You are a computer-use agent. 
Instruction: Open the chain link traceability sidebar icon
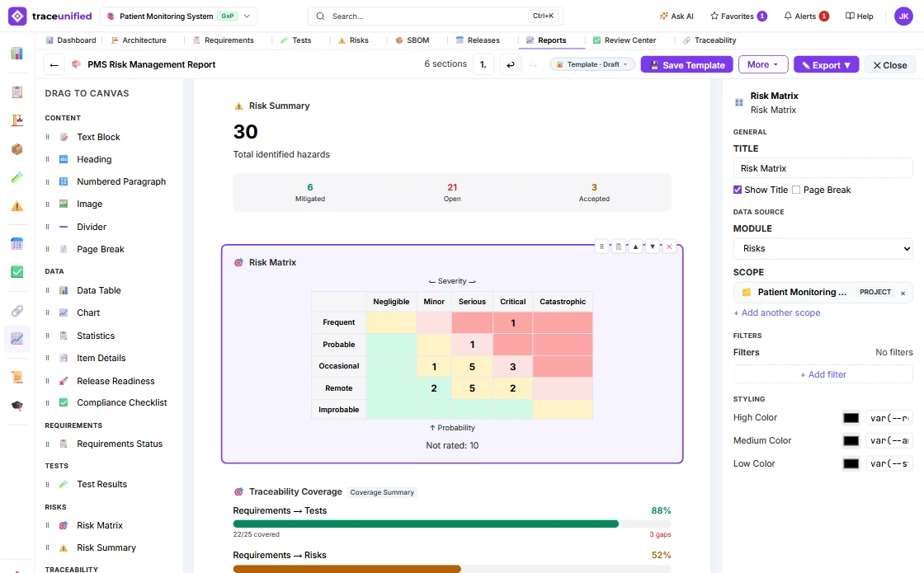17,310
